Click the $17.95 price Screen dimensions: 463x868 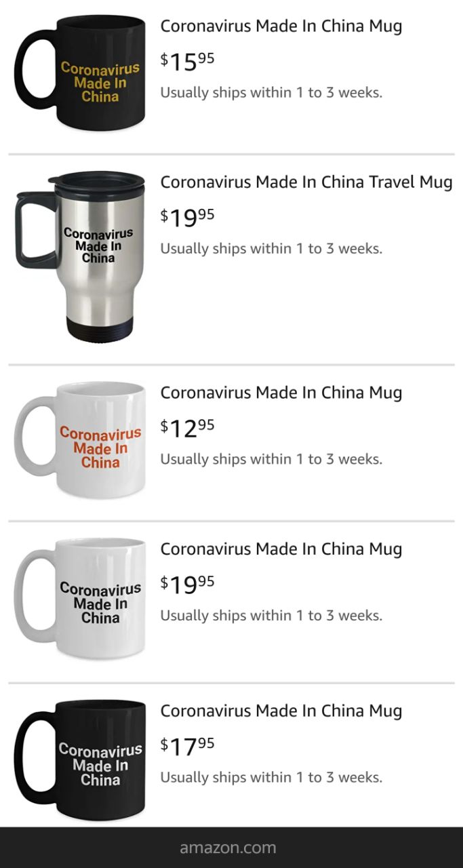pyautogui.click(x=188, y=746)
